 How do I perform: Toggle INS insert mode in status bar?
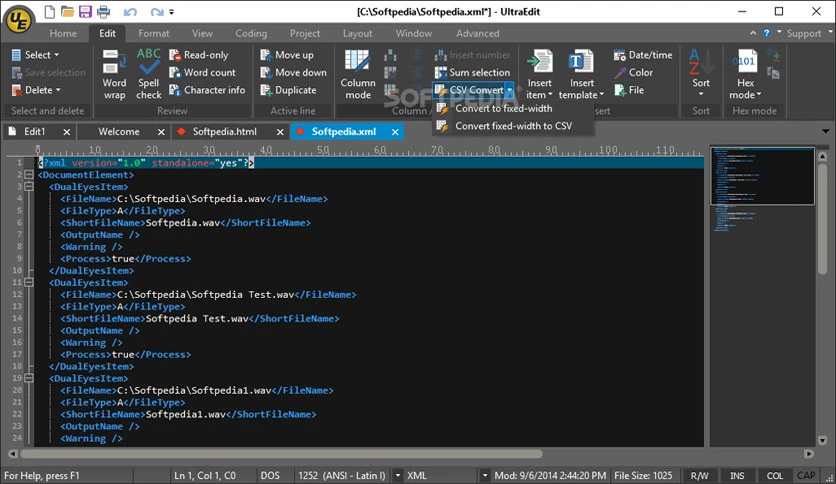[737, 475]
